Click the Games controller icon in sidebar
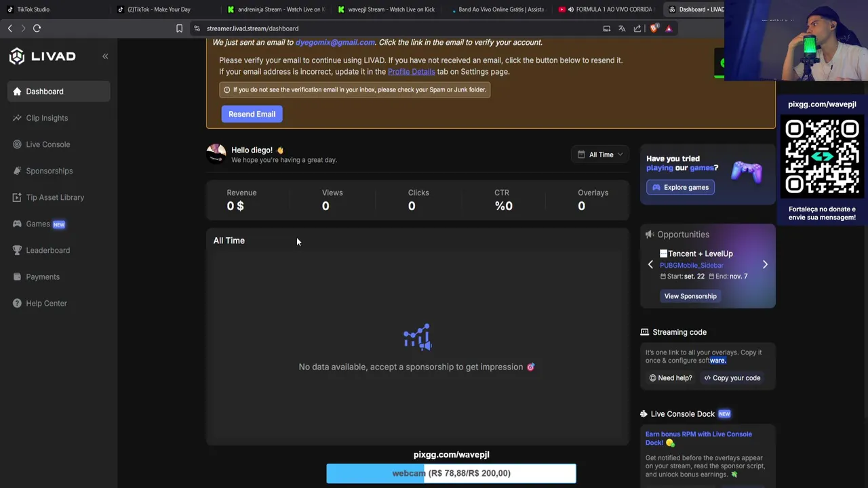868x488 pixels. click(x=17, y=224)
